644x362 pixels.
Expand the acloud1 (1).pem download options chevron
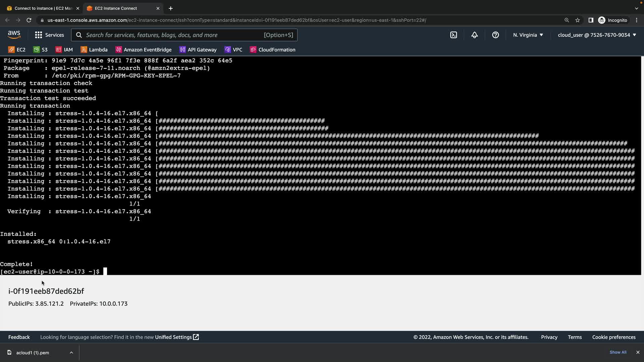(x=71, y=353)
